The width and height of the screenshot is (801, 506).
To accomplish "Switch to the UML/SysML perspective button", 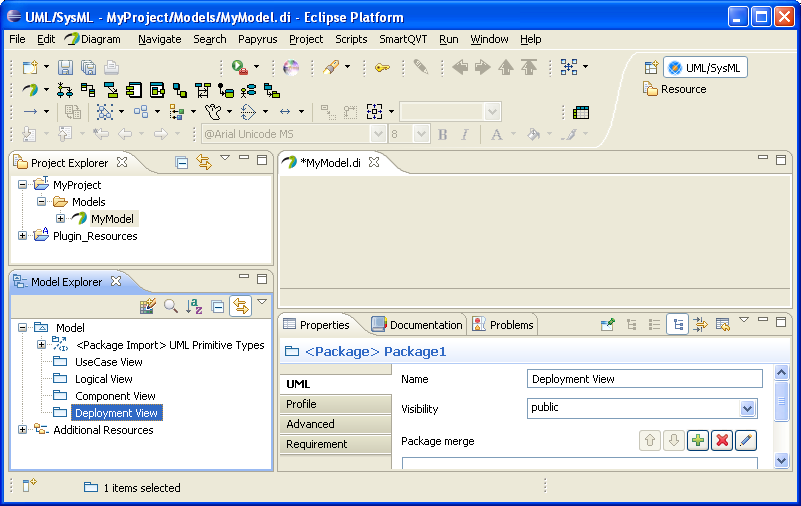I will pos(706,68).
